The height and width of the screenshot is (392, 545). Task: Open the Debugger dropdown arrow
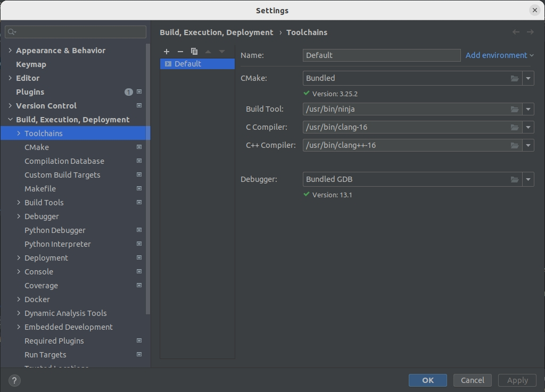(528, 179)
